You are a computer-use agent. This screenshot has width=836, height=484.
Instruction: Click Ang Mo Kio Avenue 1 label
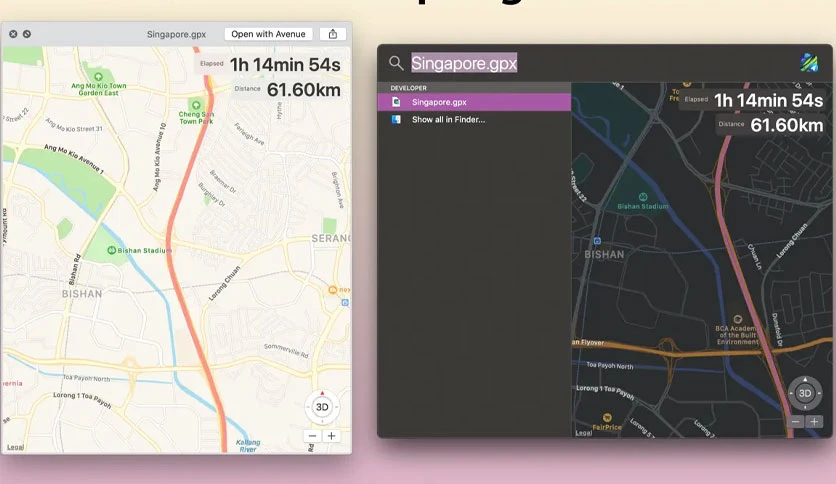point(74,159)
